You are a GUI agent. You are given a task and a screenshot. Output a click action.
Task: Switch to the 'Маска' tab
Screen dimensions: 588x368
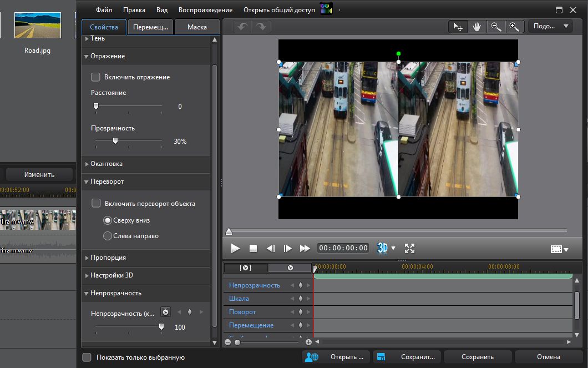click(197, 27)
